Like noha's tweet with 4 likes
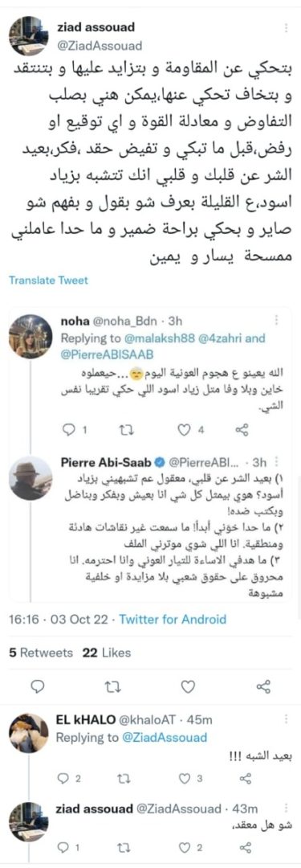Image resolution: width=301 pixels, height=868 pixels. click(x=186, y=429)
